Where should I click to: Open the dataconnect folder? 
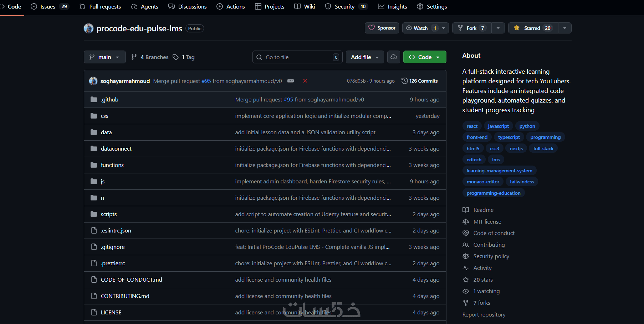click(x=116, y=148)
